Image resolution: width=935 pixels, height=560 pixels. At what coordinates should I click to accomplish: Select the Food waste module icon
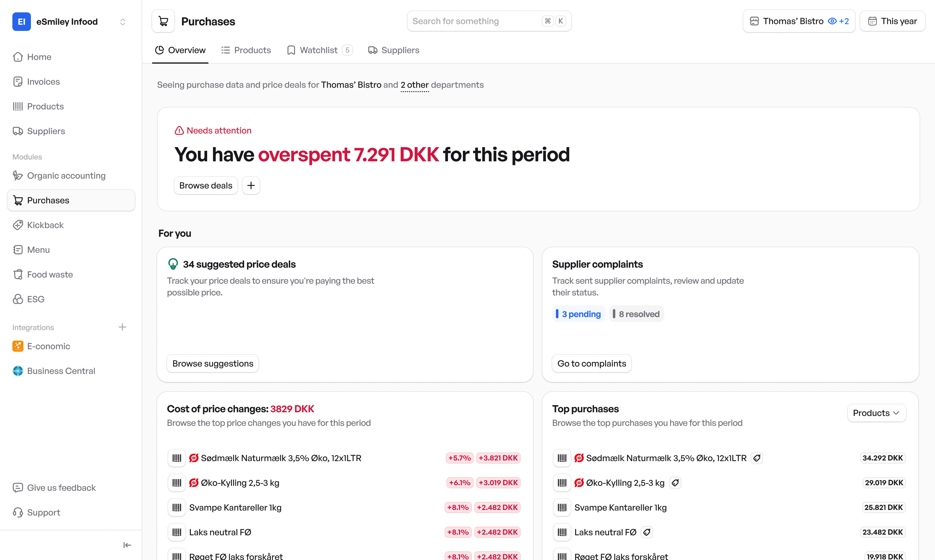18,274
